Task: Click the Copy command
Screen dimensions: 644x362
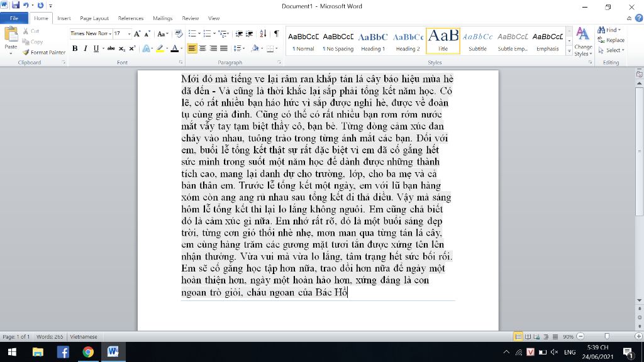Action: 33,41
